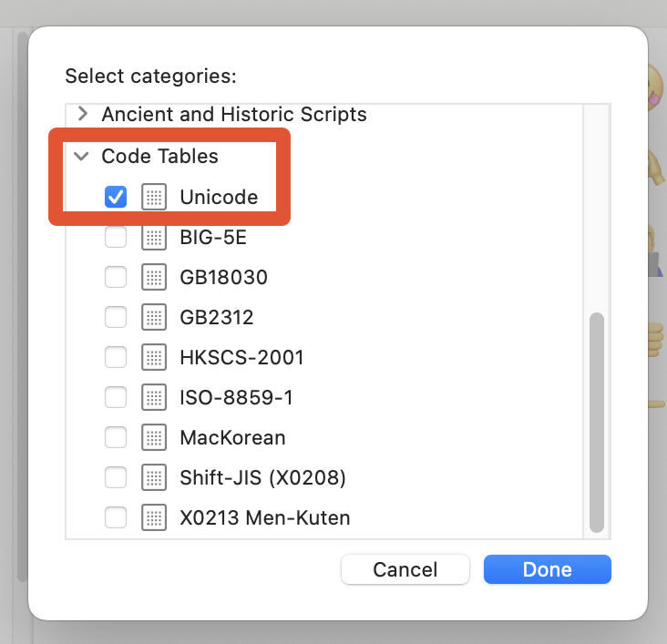
Task: Click the MacKorean label
Action: coord(232,438)
